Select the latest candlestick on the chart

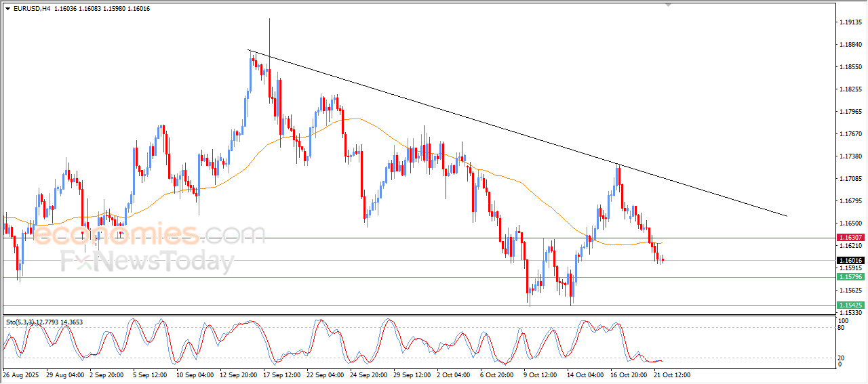[663, 259]
